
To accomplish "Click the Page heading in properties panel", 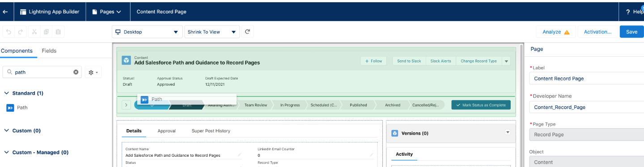I will [x=537, y=50].
